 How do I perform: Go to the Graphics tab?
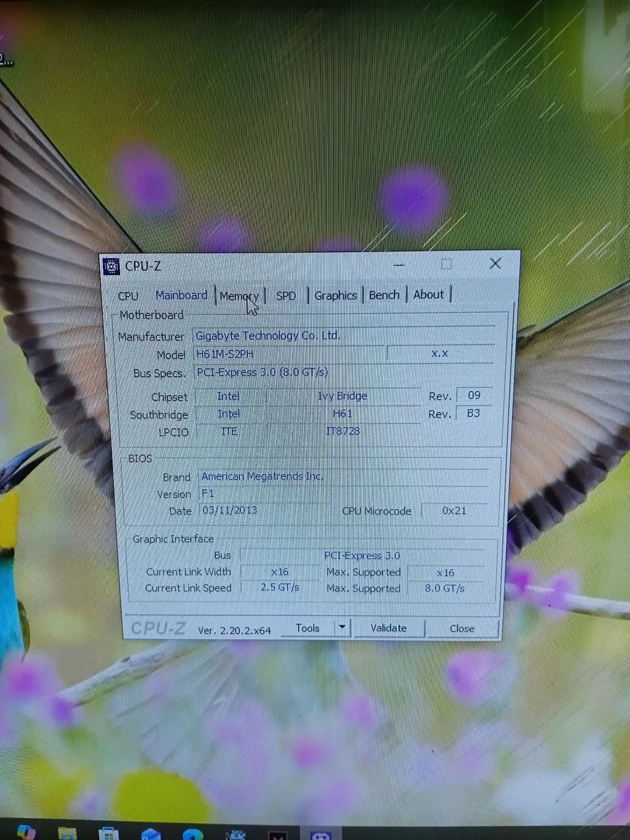click(335, 295)
